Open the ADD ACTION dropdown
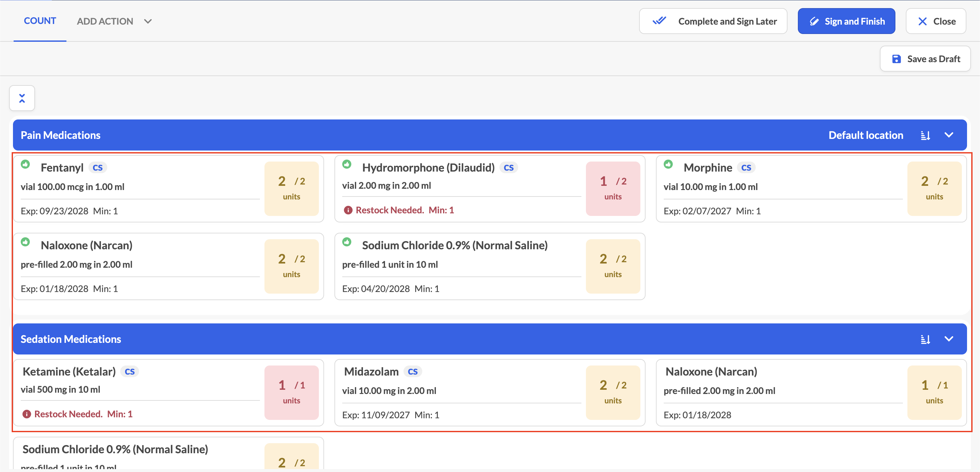Screen dimensions: 980x472 [x=114, y=21]
